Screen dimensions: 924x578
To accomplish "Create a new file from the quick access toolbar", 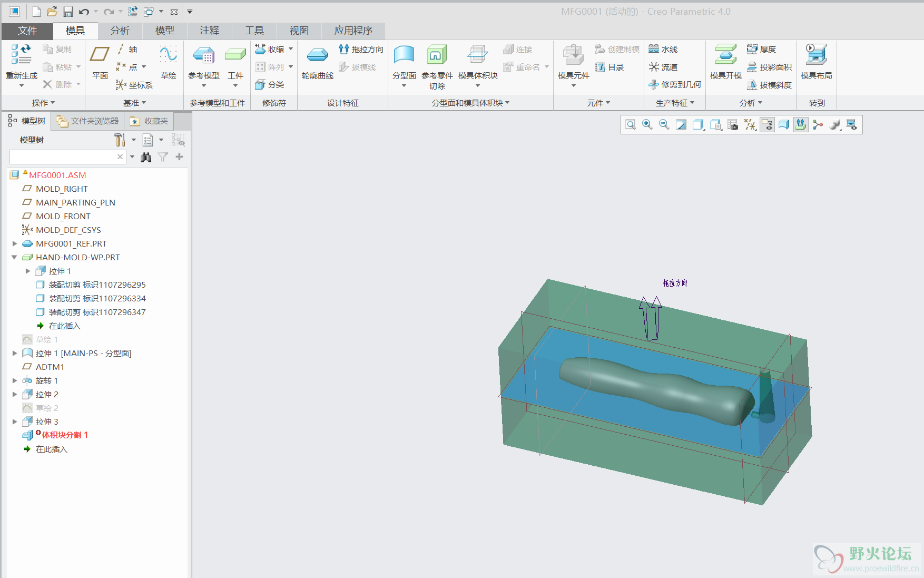I will pyautogui.click(x=36, y=12).
